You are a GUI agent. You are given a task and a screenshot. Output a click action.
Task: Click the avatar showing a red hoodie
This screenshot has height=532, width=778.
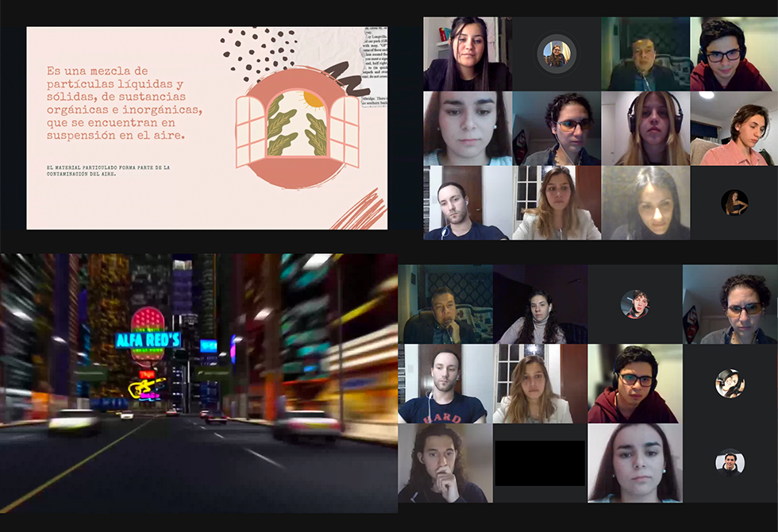[634, 304]
